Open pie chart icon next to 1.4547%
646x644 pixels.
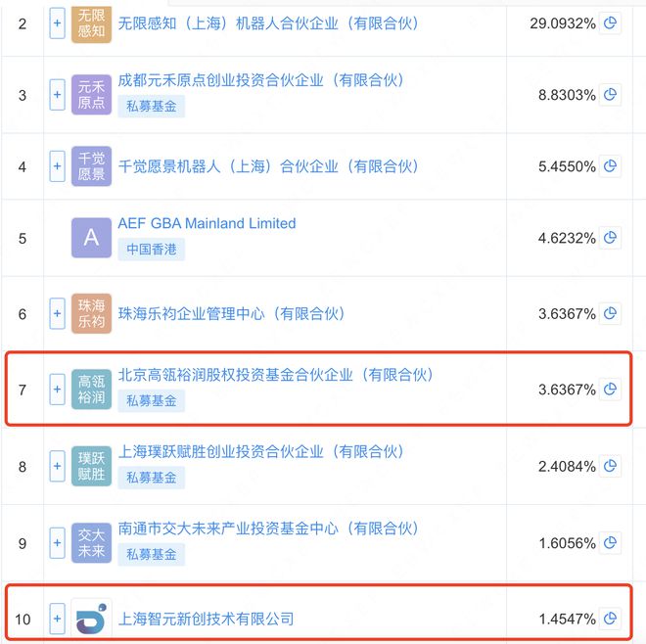coord(610,619)
